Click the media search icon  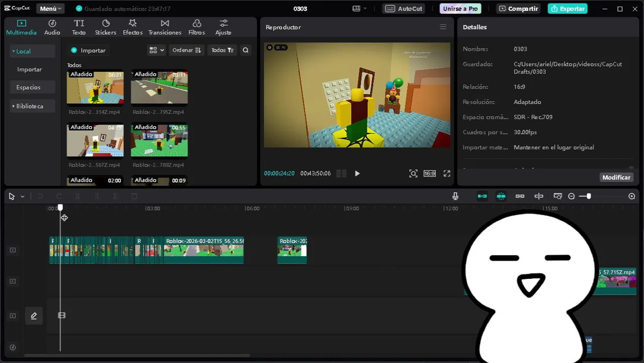(x=245, y=50)
